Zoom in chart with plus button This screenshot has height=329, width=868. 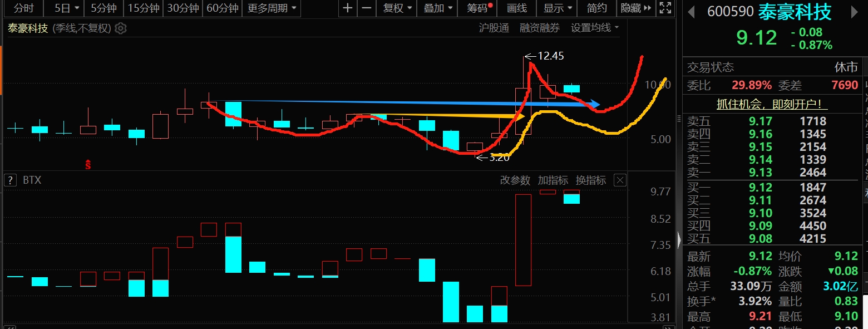tap(348, 8)
